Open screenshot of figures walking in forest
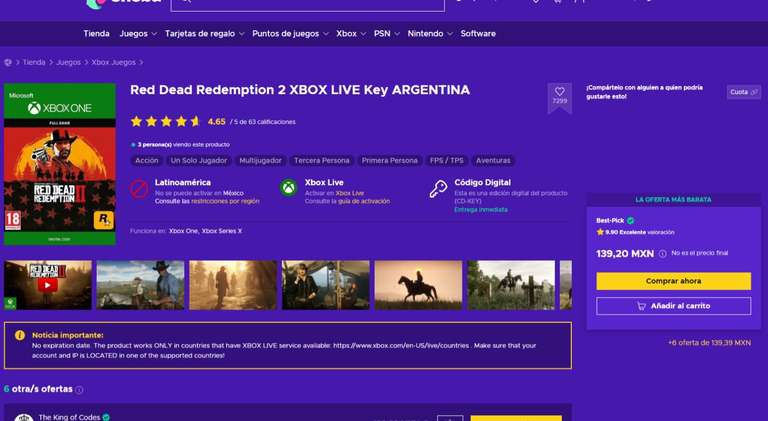The width and height of the screenshot is (768, 421). pos(233,285)
